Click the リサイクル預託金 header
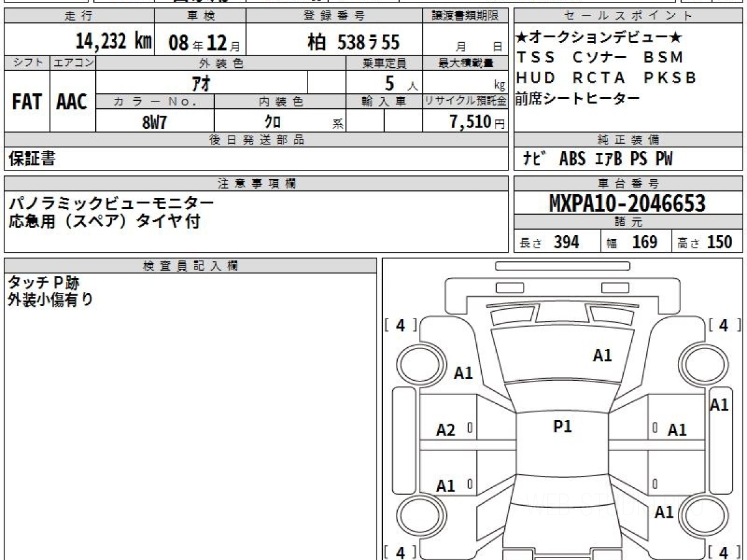Screen dimensions: 747x560 click(x=466, y=101)
